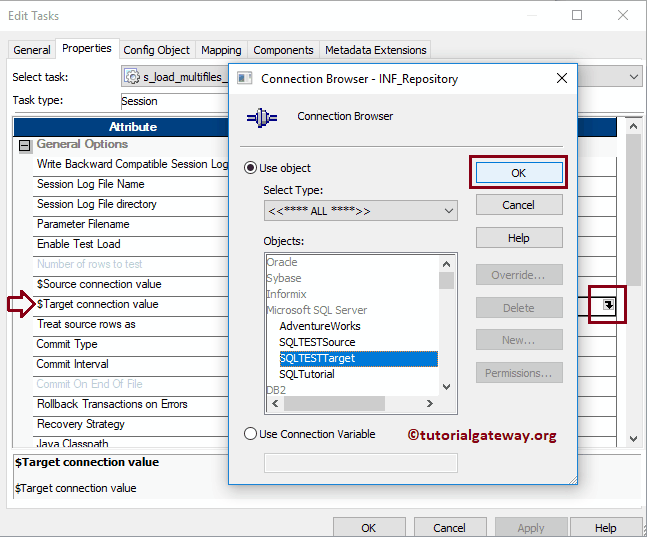Click the DB2 category in Objects list
This screenshot has width=647, height=537.
(276, 390)
